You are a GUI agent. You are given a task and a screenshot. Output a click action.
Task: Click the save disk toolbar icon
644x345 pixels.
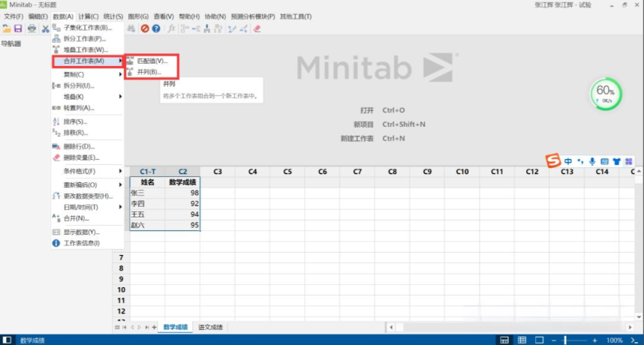(x=18, y=28)
